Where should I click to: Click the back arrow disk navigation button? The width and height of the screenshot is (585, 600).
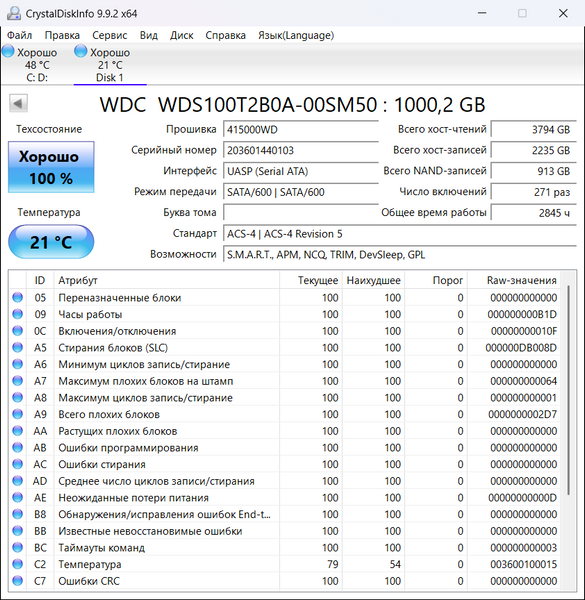coord(18,103)
